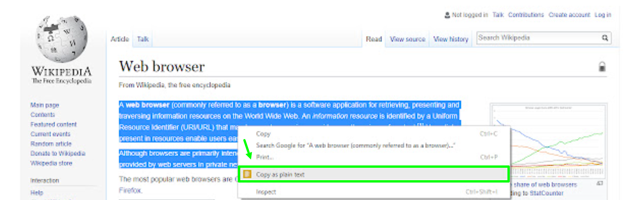
Task: Open a Random article
Action: tap(51, 144)
